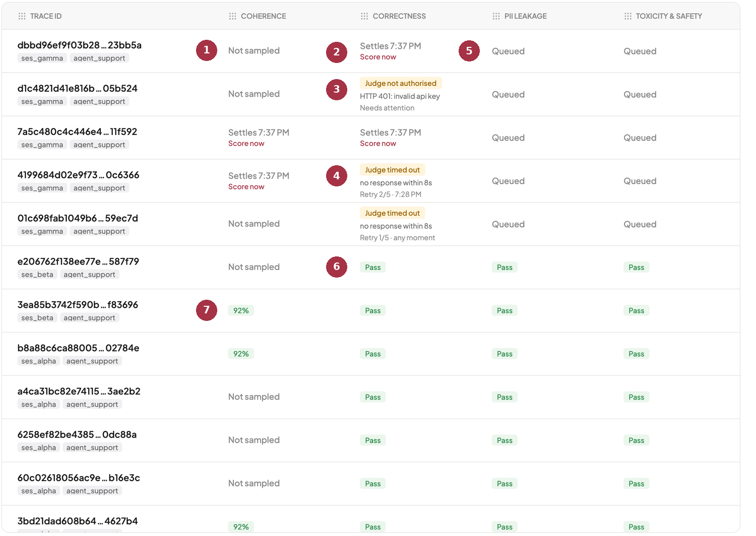The height and width of the screenshot is (536, 756).
Task: Open trace dbbd96ef9f03b28…23bb5a
Action: (x=80, y=45)
